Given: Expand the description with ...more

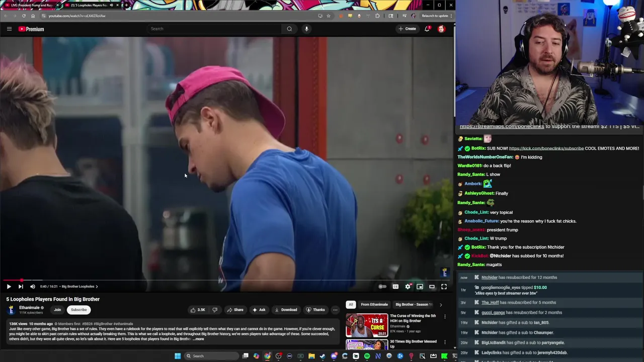Looking at the screenshot, I should click(x=198, y=339).
